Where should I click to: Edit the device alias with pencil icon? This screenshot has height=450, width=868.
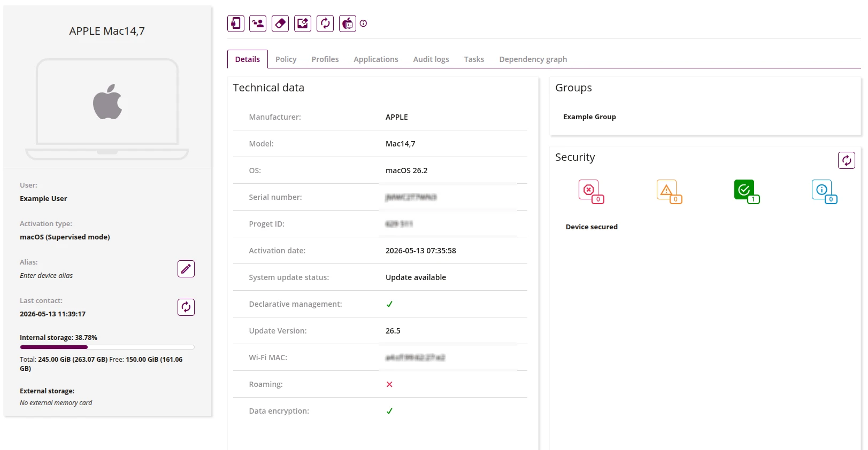click(186, 269)
